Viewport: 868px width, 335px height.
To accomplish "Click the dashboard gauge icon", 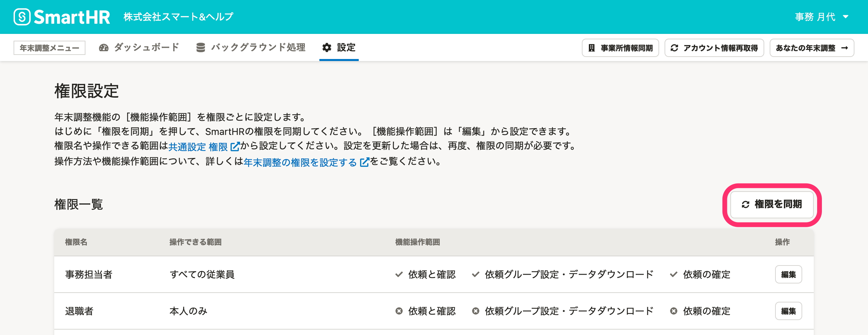I will pos(104,48).
